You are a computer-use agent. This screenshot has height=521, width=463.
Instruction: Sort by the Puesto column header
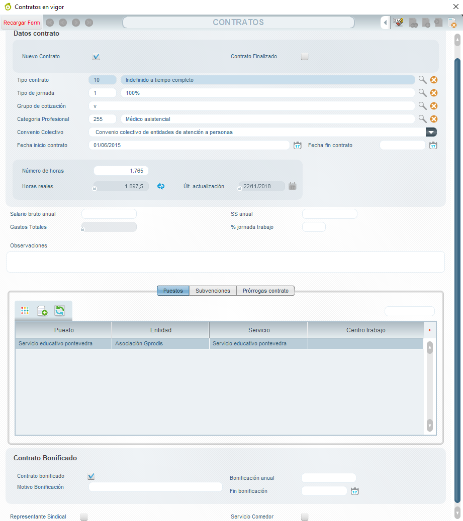(63, 330)
